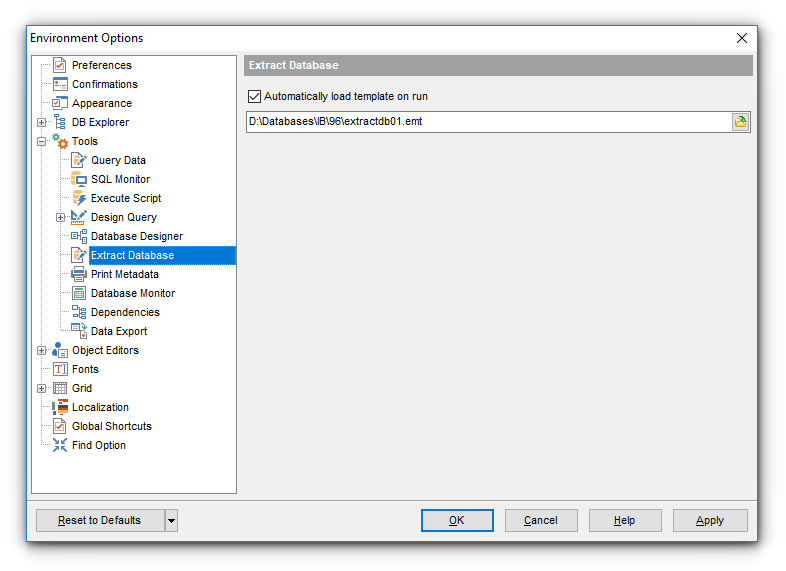Select Global Shortcuts in the tree

tap(111, 426)
